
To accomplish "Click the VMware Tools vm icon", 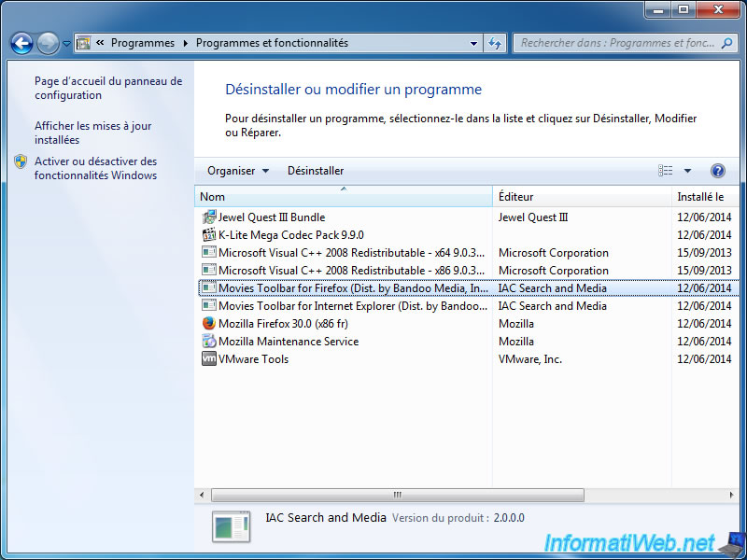I will click(x=208, y=358).
